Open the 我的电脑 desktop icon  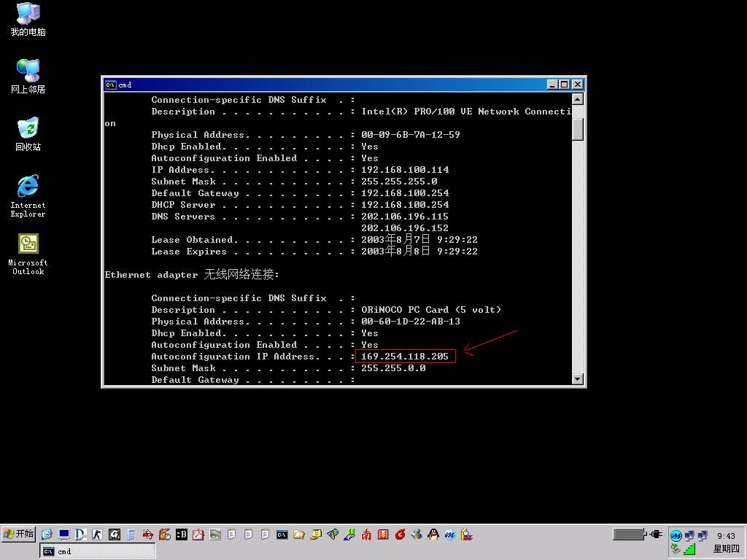(x=28, y=19)
